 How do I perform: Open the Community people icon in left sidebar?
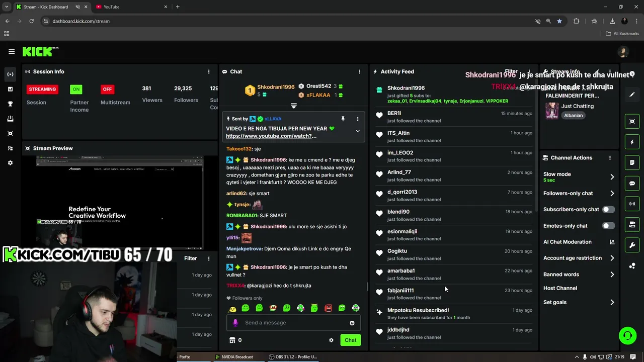pos(10,148)
